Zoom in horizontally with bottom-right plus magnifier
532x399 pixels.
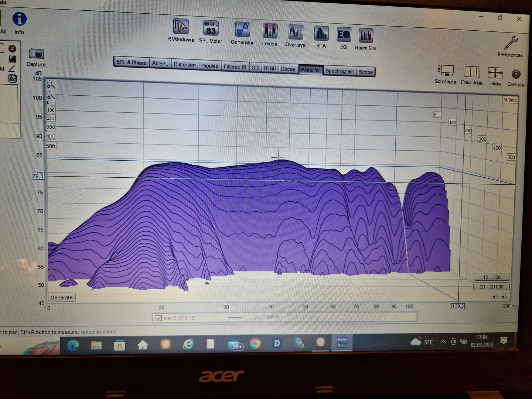(x=504, y=297)
